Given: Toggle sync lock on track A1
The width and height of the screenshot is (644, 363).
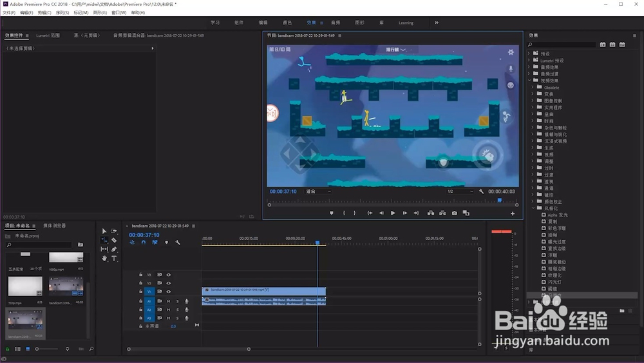Looking at the screenshot, I should click(x=159, y=301).
